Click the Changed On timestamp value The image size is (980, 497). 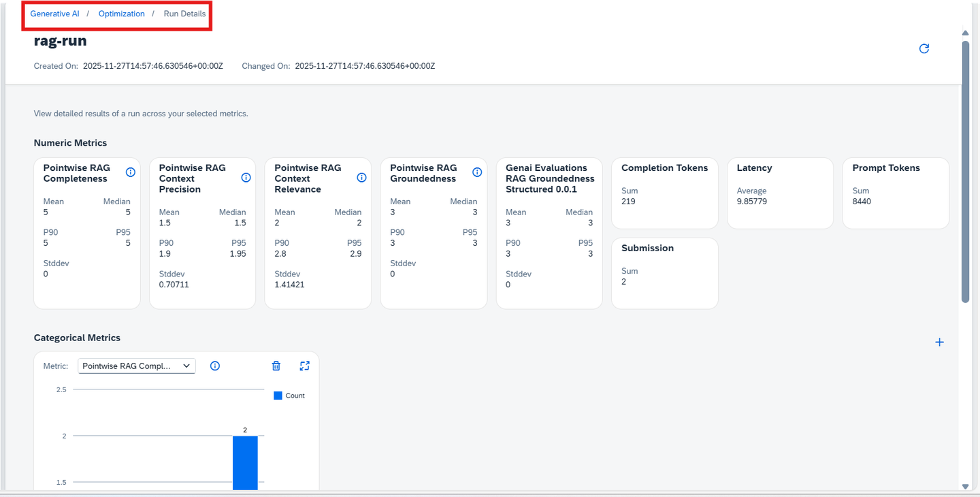point(365,66)
